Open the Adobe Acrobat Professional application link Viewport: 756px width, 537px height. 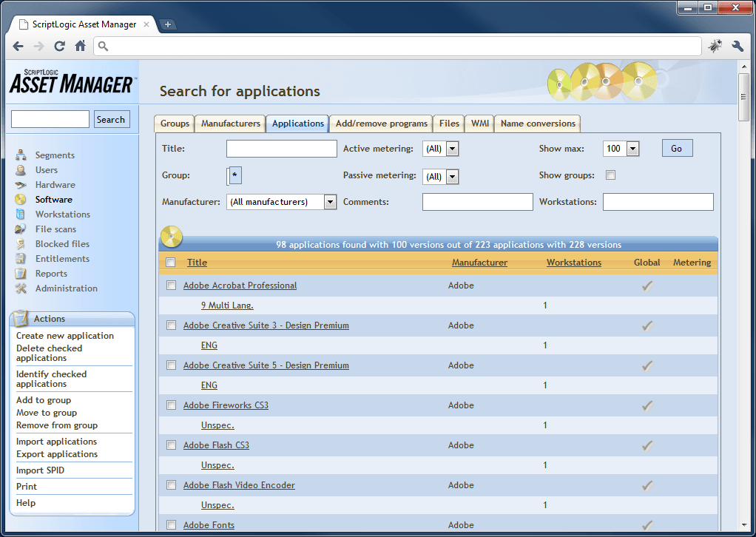click(240, 285)
